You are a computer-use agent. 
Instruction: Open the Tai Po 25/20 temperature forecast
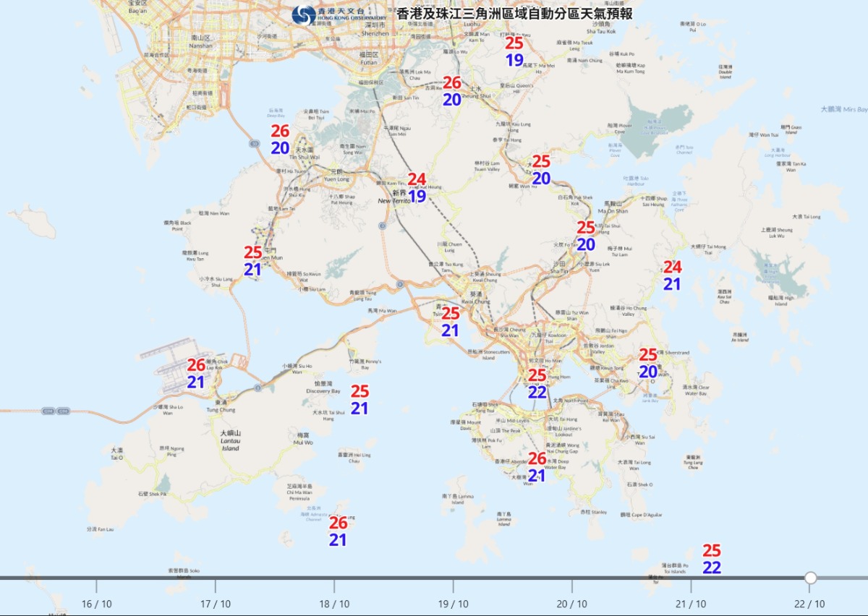click(x=541, y=170)
